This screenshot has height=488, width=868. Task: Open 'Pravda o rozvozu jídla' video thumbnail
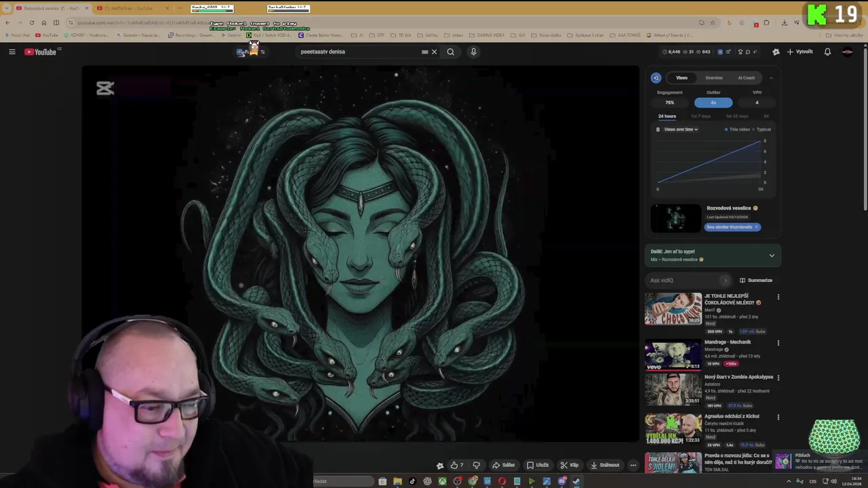click(x=673, y=463)
